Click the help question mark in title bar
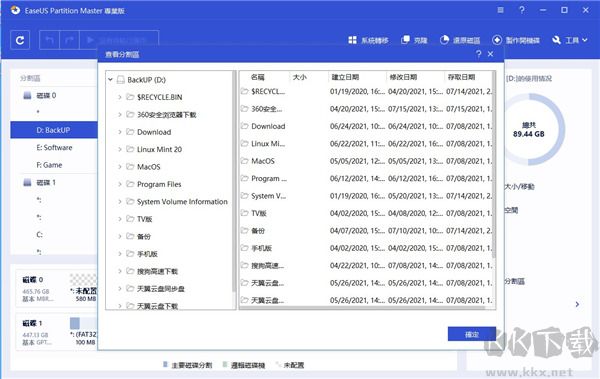 (522, 10)
